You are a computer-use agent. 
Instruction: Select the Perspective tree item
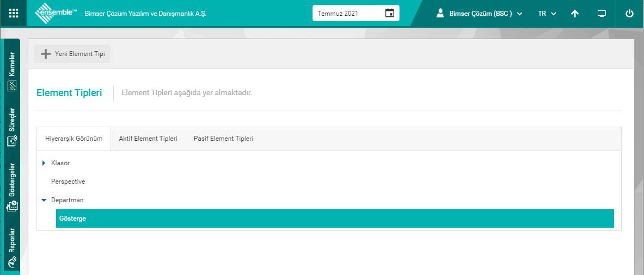68,181
